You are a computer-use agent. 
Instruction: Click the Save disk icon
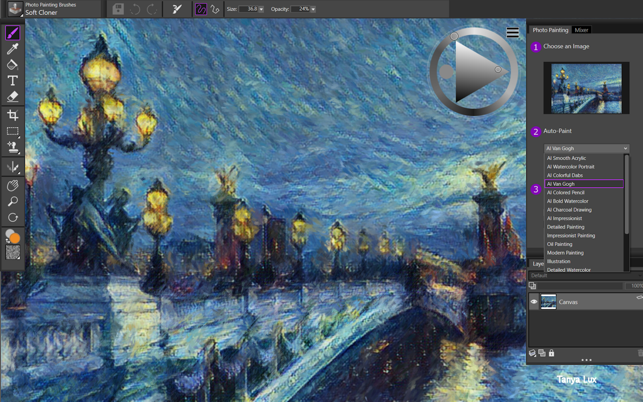pos(118,9)
